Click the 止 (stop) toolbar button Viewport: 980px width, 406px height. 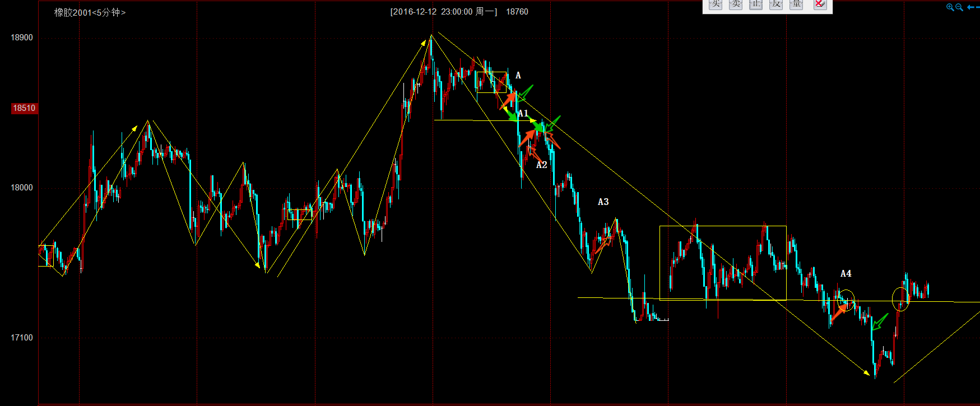click(756, 4)
